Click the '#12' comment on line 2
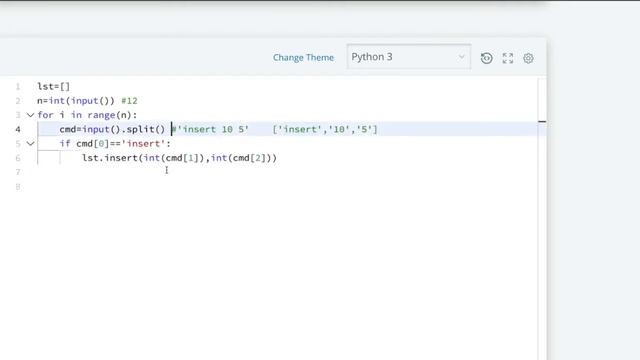The width and height of the screenshot is (640, 360). pos(129,101)
